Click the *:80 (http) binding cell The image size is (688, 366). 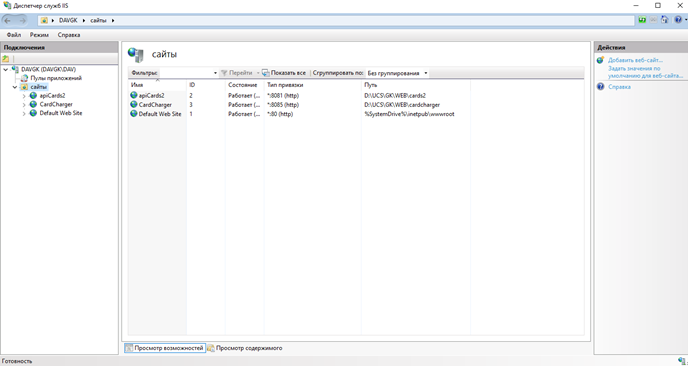(280, 114)
